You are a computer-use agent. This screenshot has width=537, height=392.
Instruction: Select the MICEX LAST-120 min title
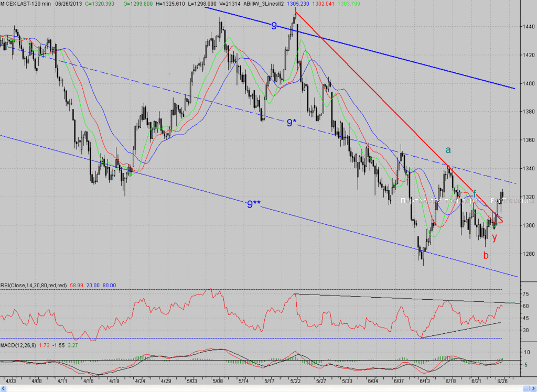click(x=26, y=4)
